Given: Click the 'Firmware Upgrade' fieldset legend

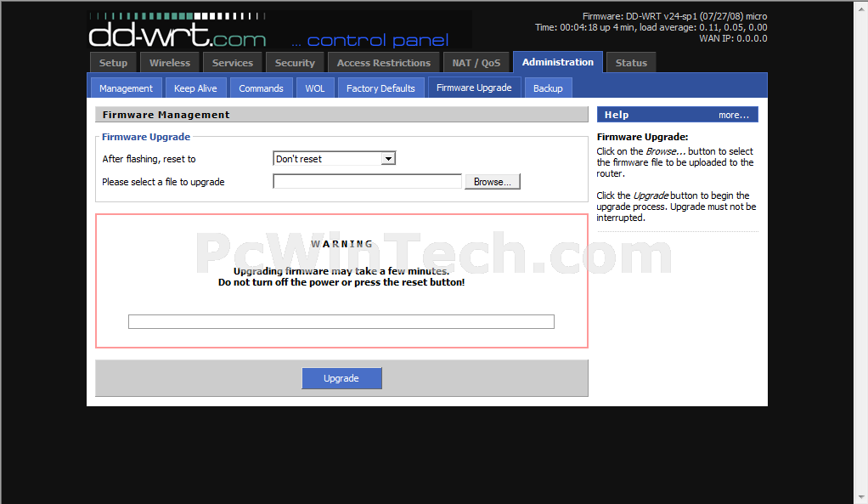Looking at the screenshot, I should tap(146, 137).
